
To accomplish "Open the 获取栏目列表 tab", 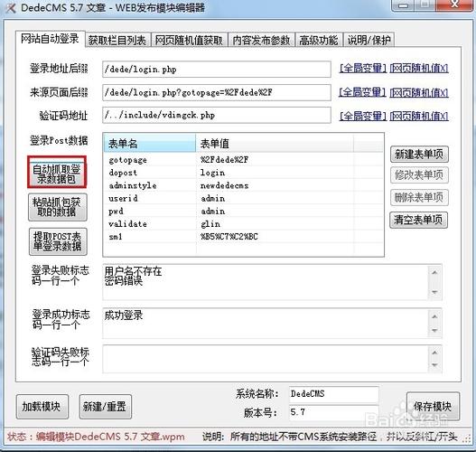I will point(117,40).
